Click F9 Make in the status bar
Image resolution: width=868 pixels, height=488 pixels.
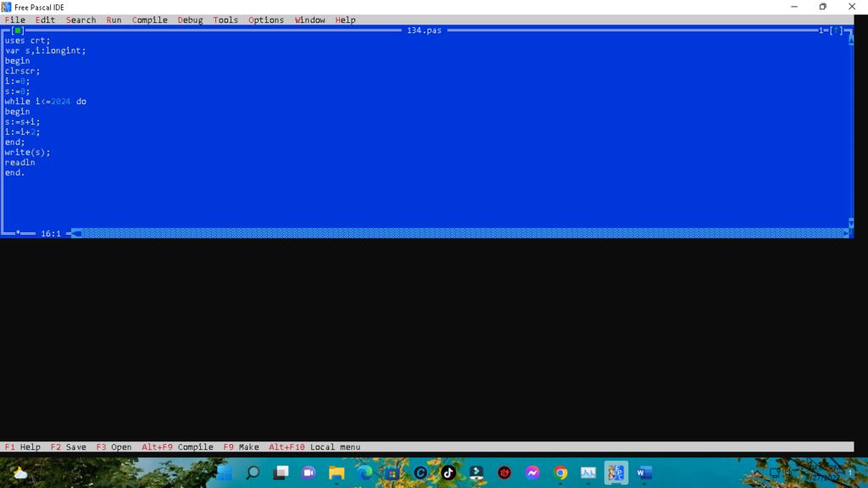[241, 447]
